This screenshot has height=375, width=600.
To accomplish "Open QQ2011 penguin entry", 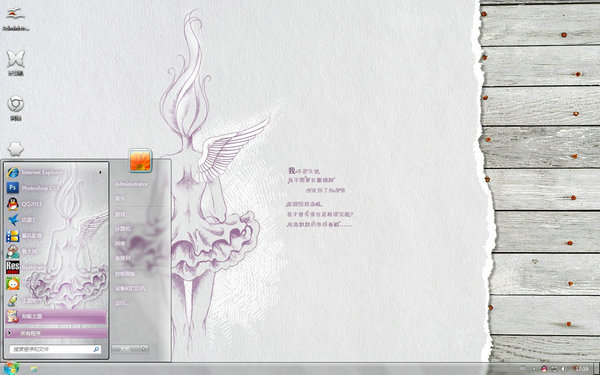I will 56,204.
